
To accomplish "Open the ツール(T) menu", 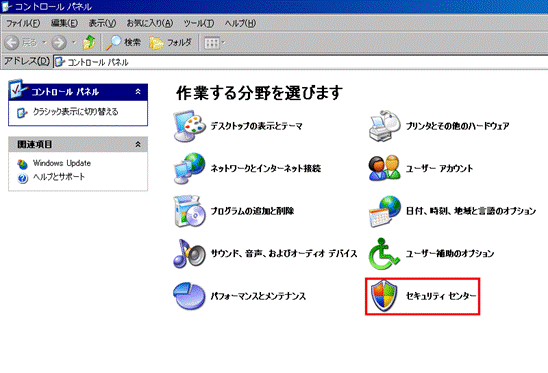I will [199, 23].
